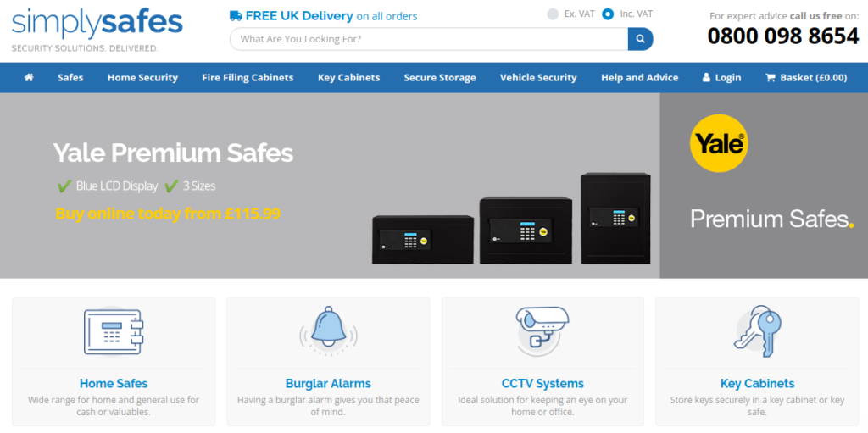Select the Ex. VAT radio button

coord(553,14)
